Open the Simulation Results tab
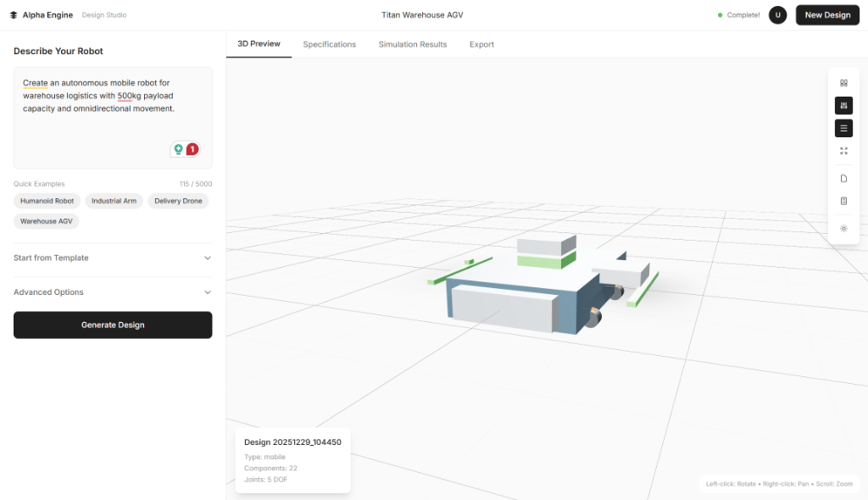This screenshot has height=500, width=868. pyautogui.click(x=412, y=44)
